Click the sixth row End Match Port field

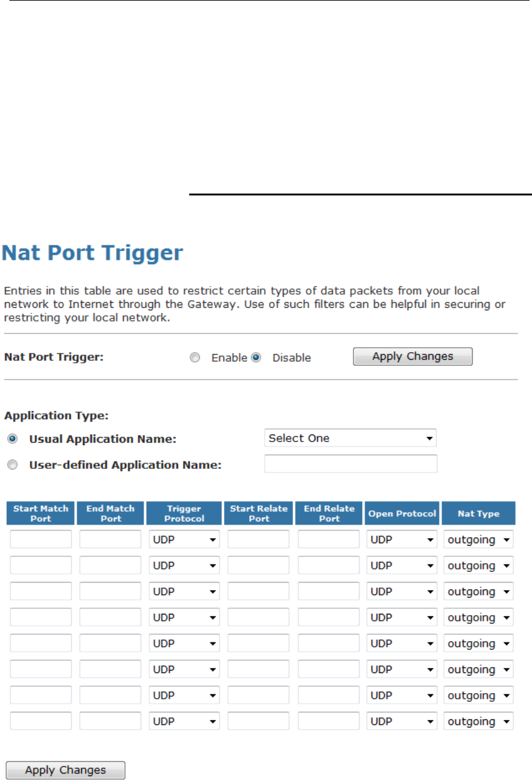tap(111, 669)
